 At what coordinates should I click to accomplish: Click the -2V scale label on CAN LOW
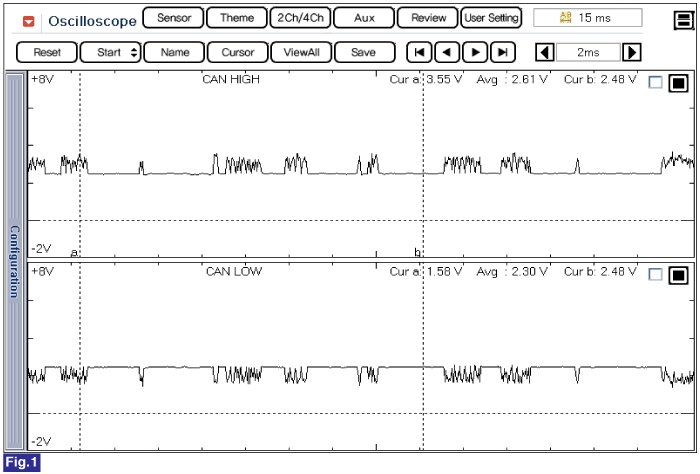click(x=41, y=441)
